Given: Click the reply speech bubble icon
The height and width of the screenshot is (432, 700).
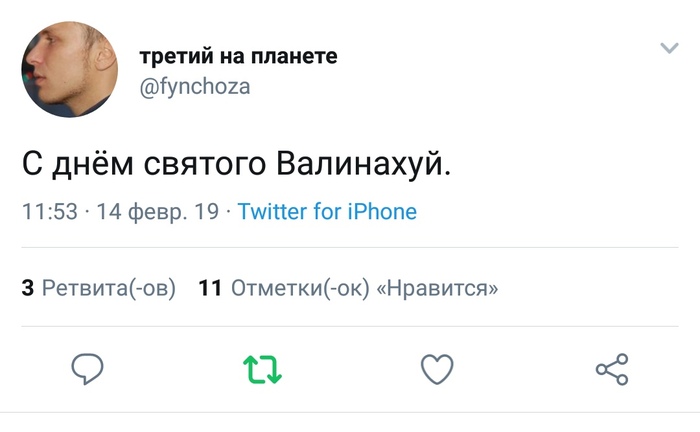Looking at the screenshot, I should (89, 369).
